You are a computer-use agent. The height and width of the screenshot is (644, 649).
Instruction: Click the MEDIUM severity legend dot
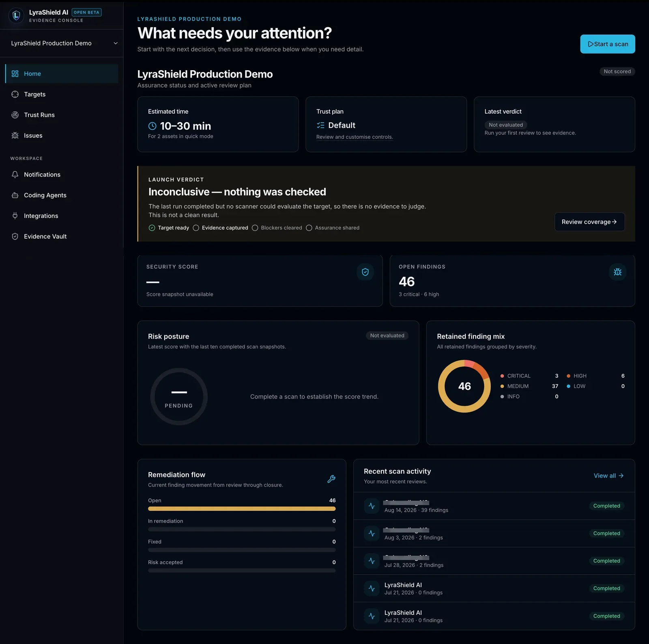(502, 386)
